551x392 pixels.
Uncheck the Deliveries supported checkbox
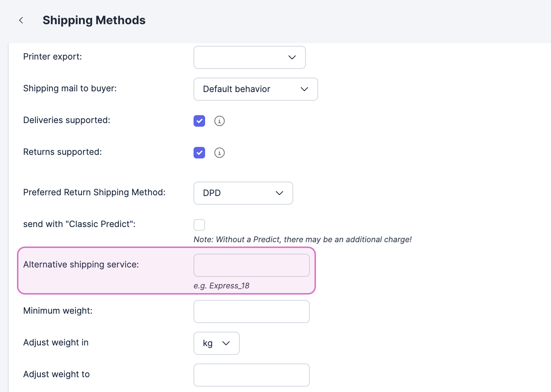[199, 121]
